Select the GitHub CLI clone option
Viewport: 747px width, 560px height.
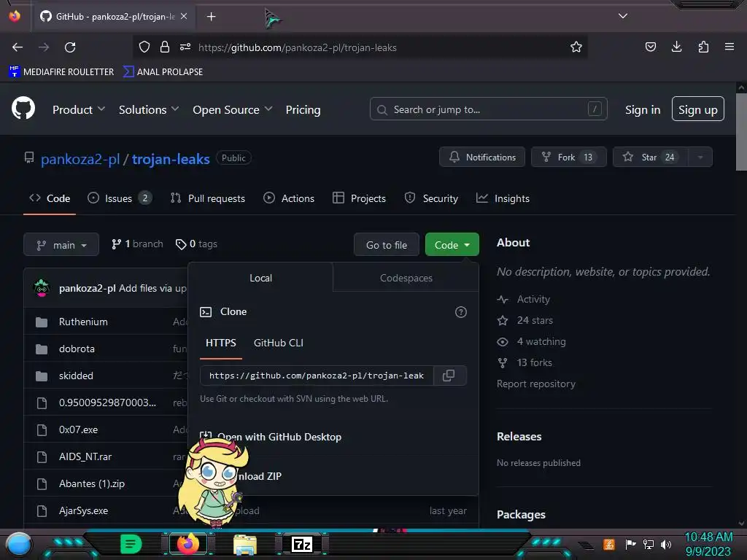278,343
